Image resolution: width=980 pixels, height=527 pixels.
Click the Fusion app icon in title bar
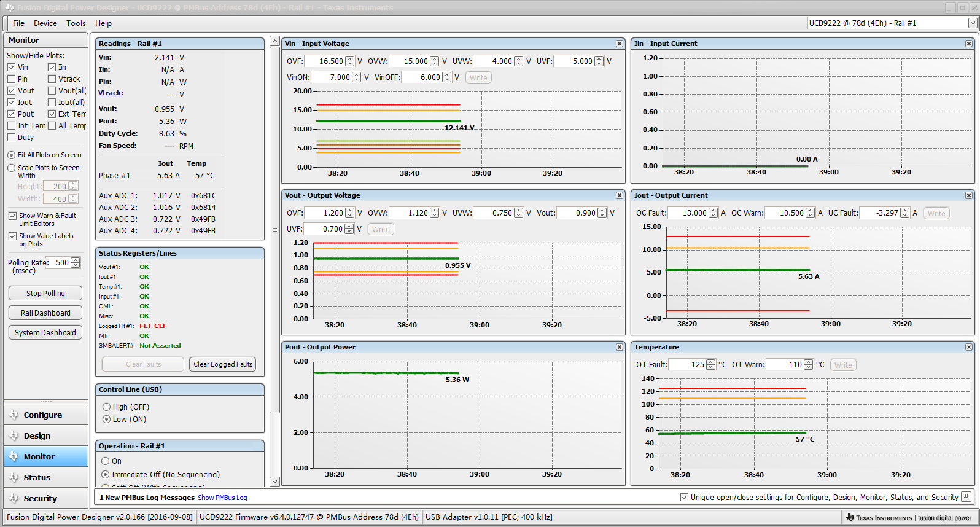(x=9, y=8)
